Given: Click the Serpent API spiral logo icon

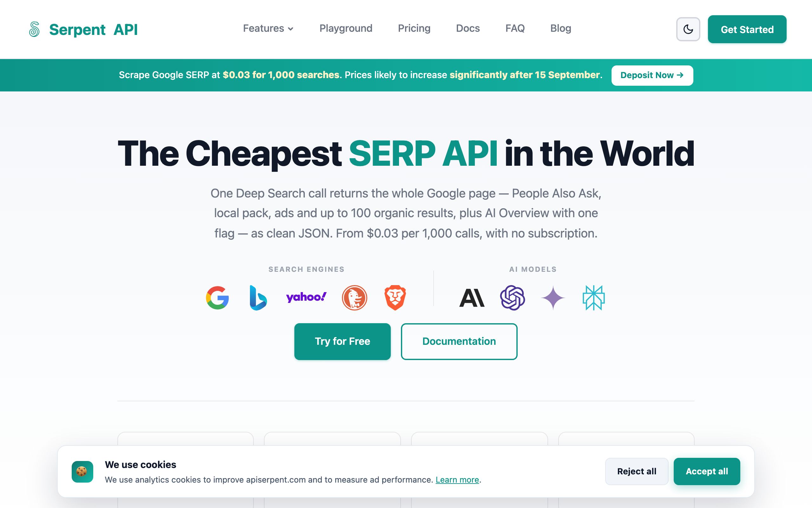Looking at the screenshot, I should click(34, 29).
